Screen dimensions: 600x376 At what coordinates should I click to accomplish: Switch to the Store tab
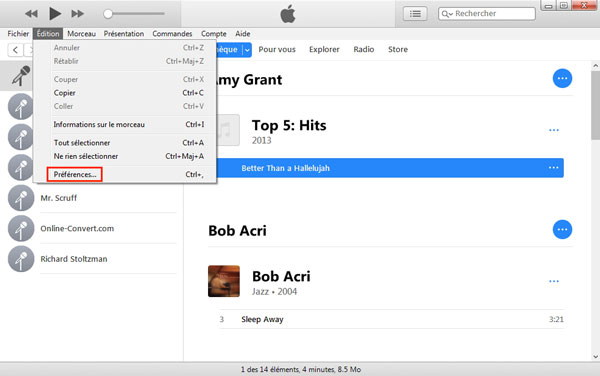click(x=398, y=49)
